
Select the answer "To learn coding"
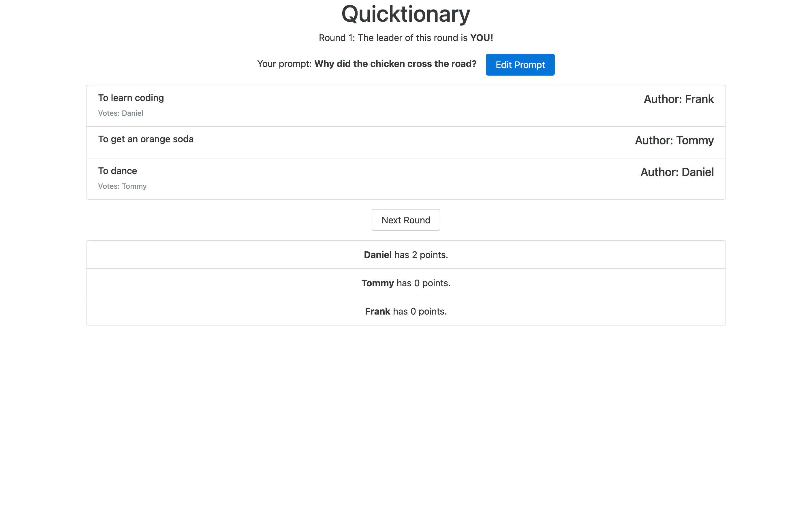(x=131, y=98)
